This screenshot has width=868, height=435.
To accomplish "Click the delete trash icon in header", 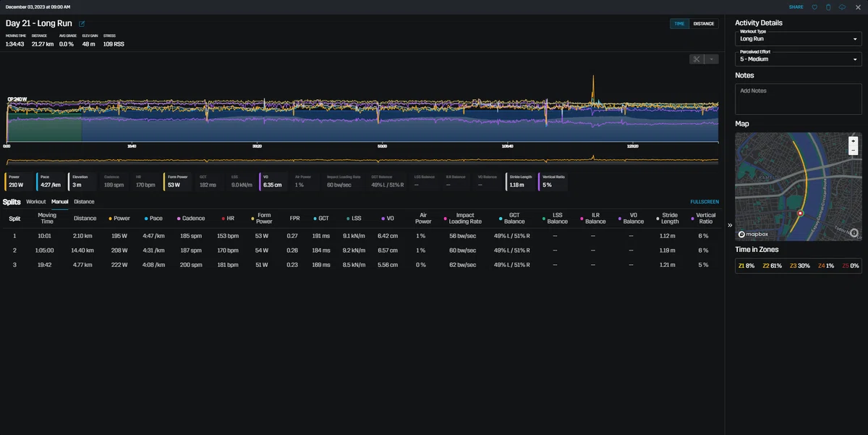I will coord(828,7).
